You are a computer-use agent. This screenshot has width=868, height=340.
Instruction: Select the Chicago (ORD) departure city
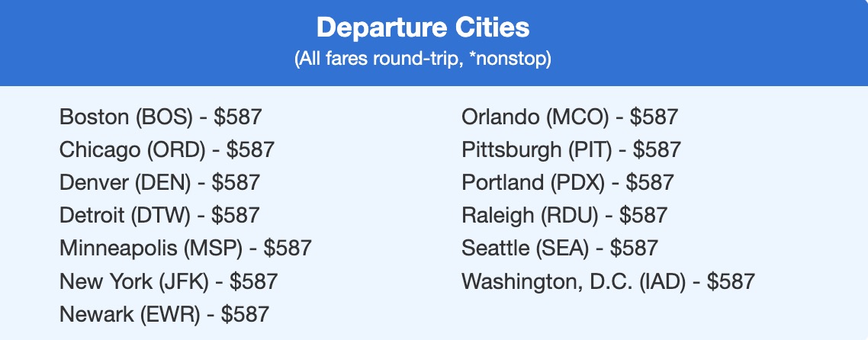[166, 150]
